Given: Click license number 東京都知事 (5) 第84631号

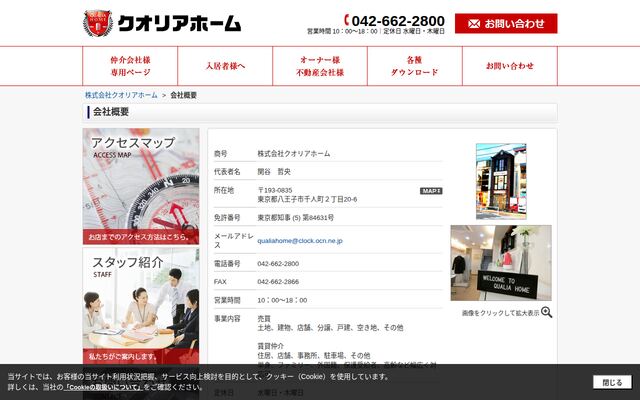Looking at the screenshot, I should 296,218.
